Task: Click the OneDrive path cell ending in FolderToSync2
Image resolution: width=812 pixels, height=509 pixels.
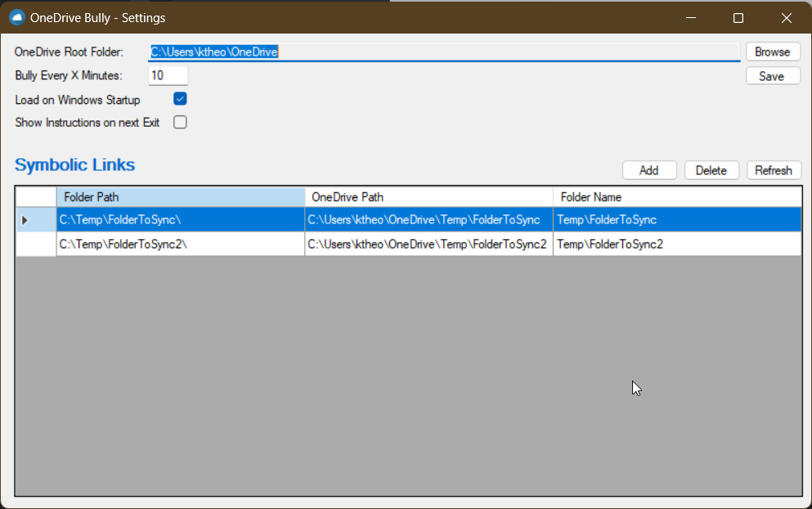Action: tap(429, 244)
